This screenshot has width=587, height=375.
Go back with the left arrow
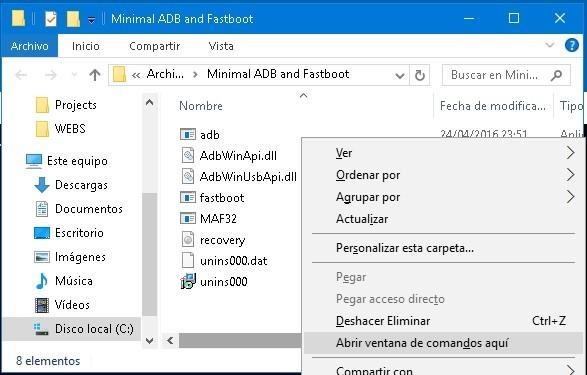(x=21, y=75)
